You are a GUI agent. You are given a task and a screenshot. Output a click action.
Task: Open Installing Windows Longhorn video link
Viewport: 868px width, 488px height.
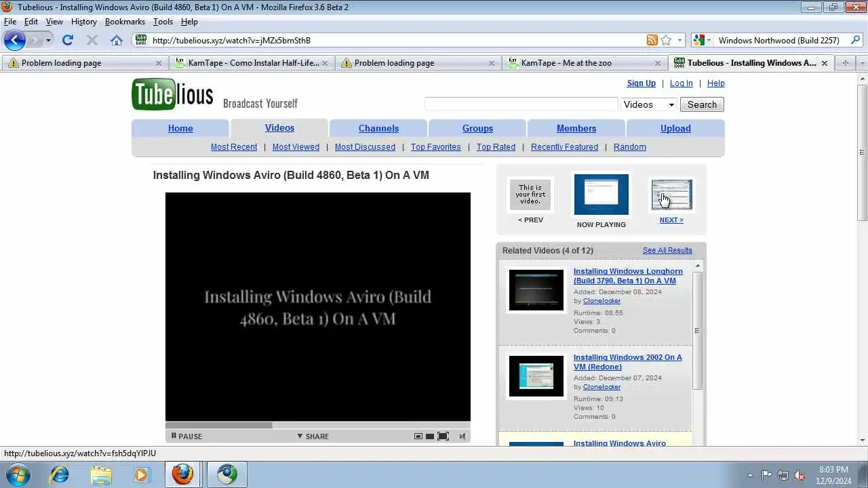628,276
